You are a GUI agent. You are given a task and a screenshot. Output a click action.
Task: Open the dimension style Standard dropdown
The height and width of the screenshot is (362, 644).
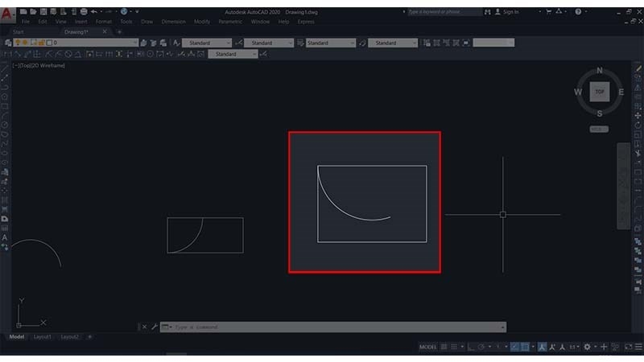pos(269,43)
